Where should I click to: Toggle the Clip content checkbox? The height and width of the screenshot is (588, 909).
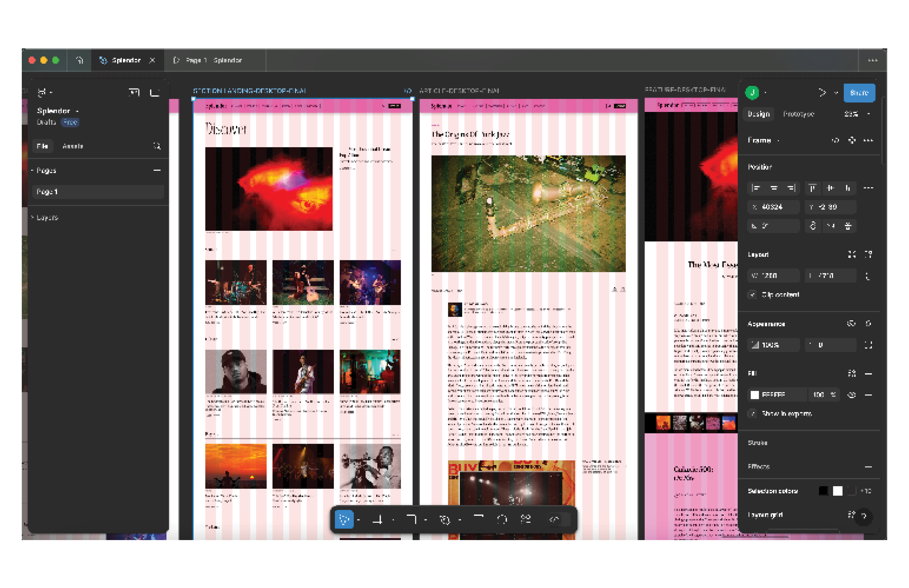click(x=752, y=295)
